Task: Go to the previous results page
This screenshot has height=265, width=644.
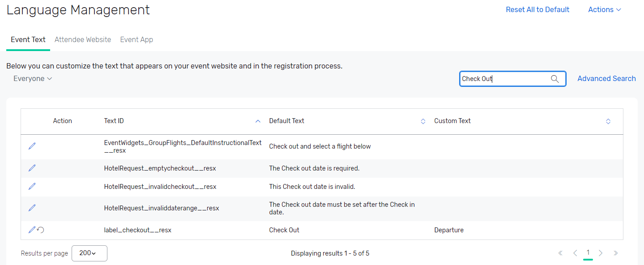Action: pos(575,253)
